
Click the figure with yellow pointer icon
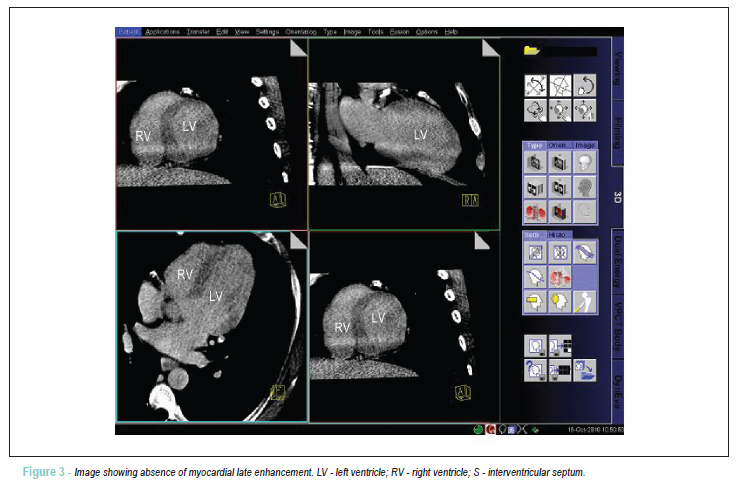coord(584,301)
